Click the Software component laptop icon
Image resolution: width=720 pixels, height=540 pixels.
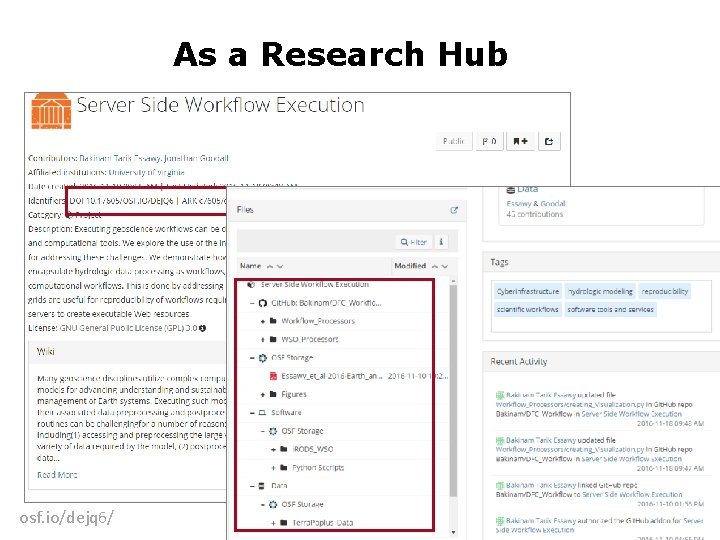tap(262, 413)
